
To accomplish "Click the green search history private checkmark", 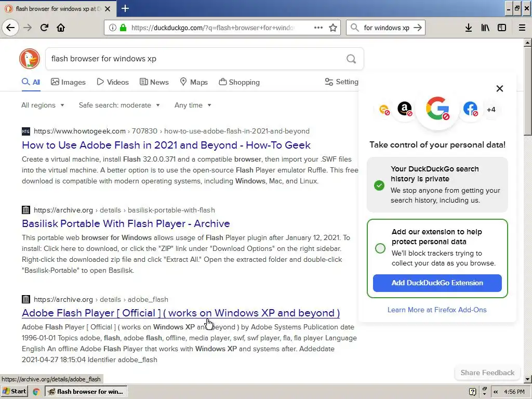I will 379,185.
